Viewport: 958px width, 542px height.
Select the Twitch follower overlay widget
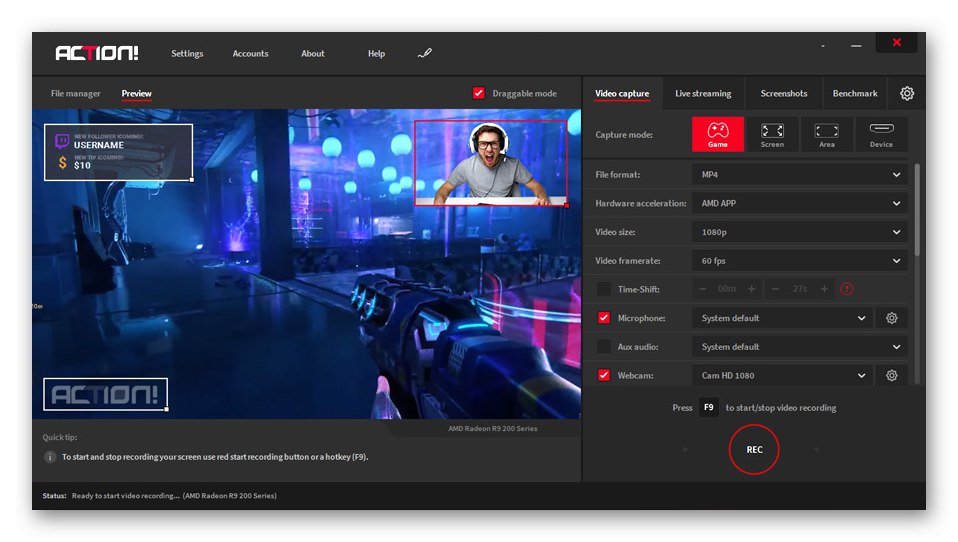[x=119, y=152]
